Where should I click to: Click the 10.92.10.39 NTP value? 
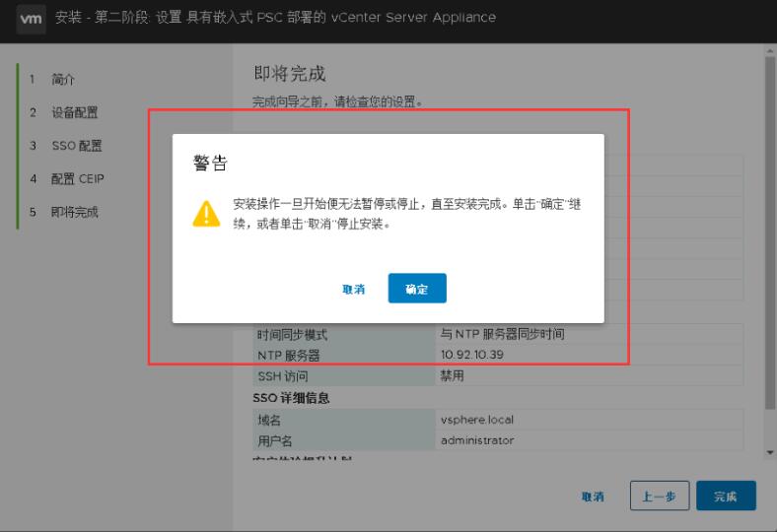tap(471, 355)
